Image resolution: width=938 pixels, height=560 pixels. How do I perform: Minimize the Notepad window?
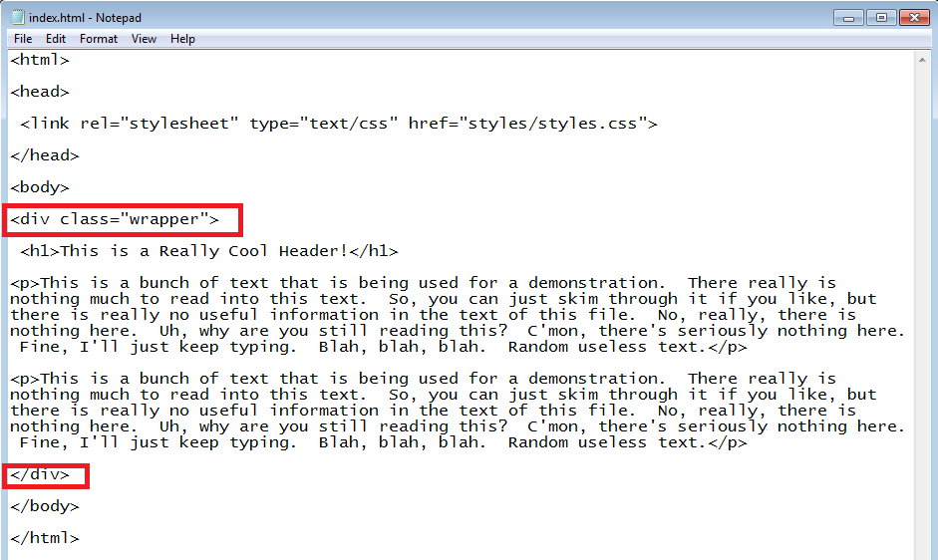pyautogui.click(x=848, y=17)
